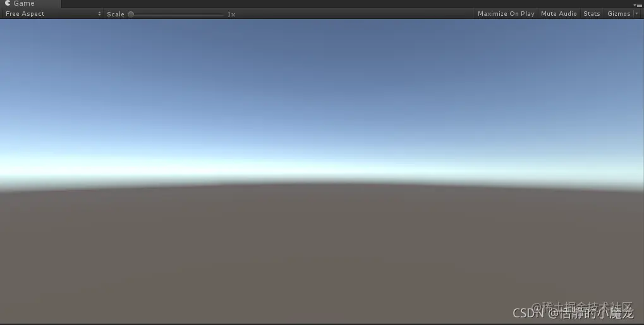Toggle Gizmos in the Game view
Screen dimensions: 644x325
(x=619, y=13)
